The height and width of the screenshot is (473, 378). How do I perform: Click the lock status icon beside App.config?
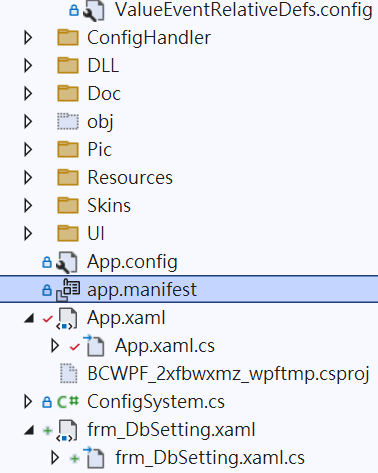coord(47,262)
